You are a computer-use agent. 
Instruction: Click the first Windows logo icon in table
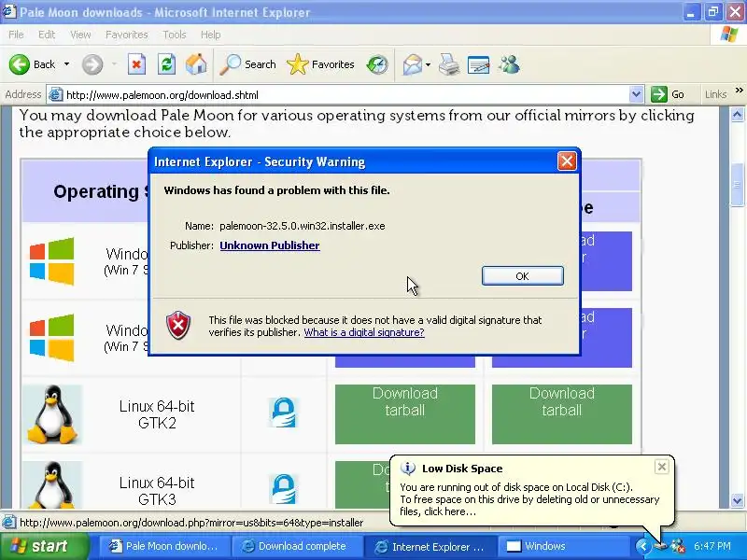tap(52, 261)
